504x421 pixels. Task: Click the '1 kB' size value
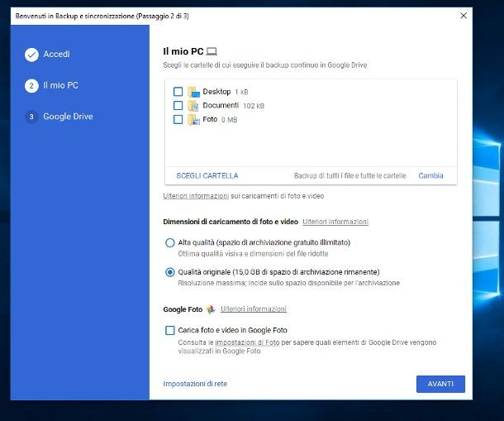click(x=241, y=92)
